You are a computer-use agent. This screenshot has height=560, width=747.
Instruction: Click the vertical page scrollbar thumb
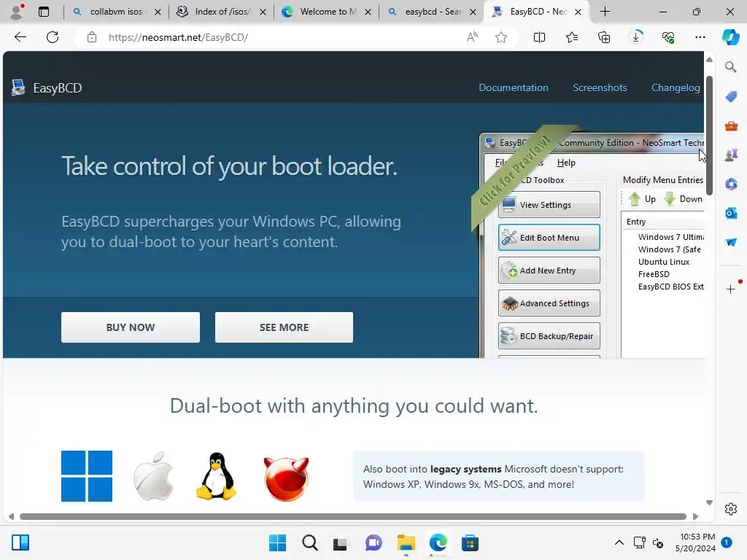(x=709, y=136)
